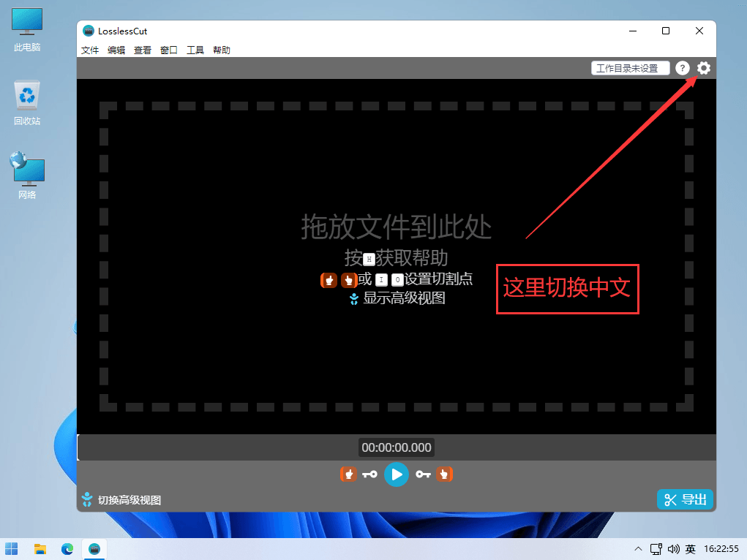This screenshot has height=560, width=747.
Task: Open network tray icon
Action: click(656, 549)
